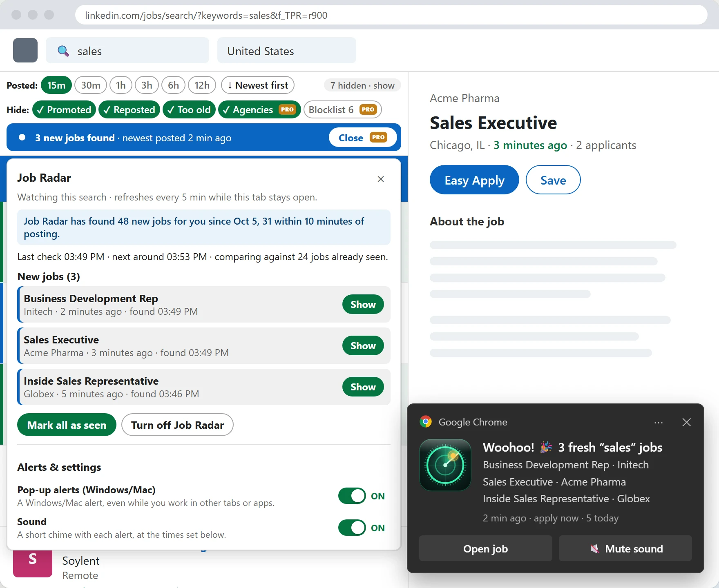Image resolution: width=719 pixels, height=588 pixels.
Task: Show the Business Development Rep job
Action: (363, 304)
